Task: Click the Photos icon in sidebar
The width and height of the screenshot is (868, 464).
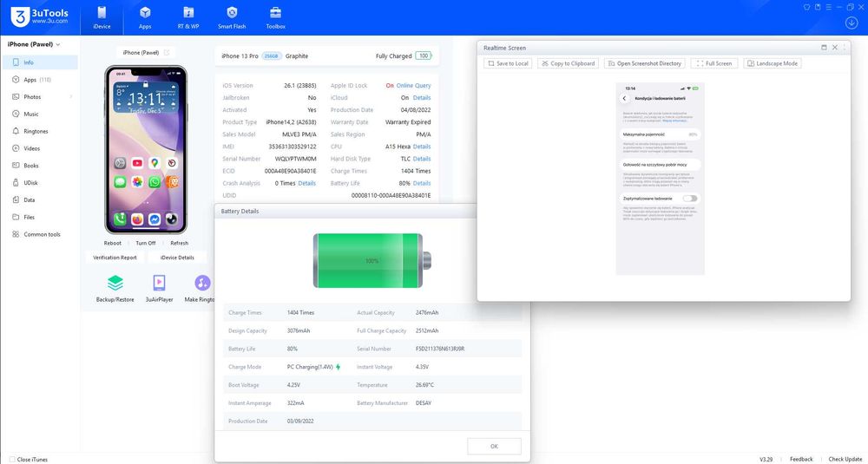Action: (x=16, y=97)
